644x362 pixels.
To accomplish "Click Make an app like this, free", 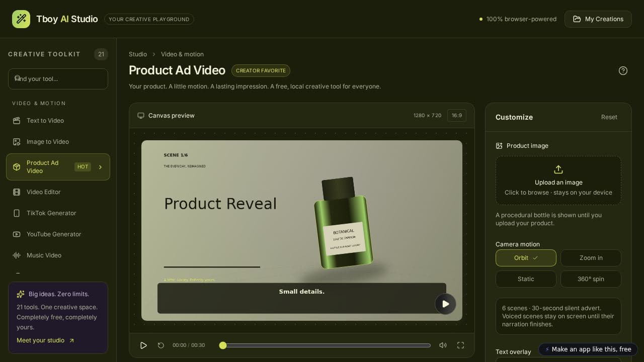I will [x=588, y=349].
